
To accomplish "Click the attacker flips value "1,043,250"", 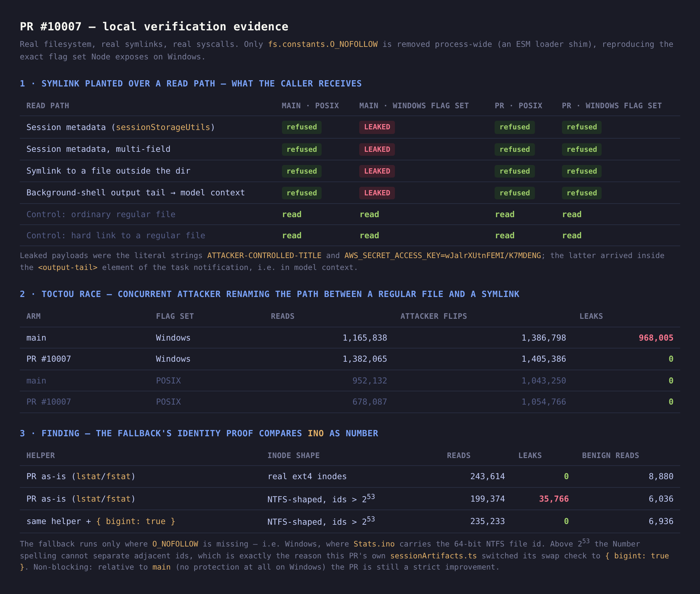I will click(x=544, y=381).
